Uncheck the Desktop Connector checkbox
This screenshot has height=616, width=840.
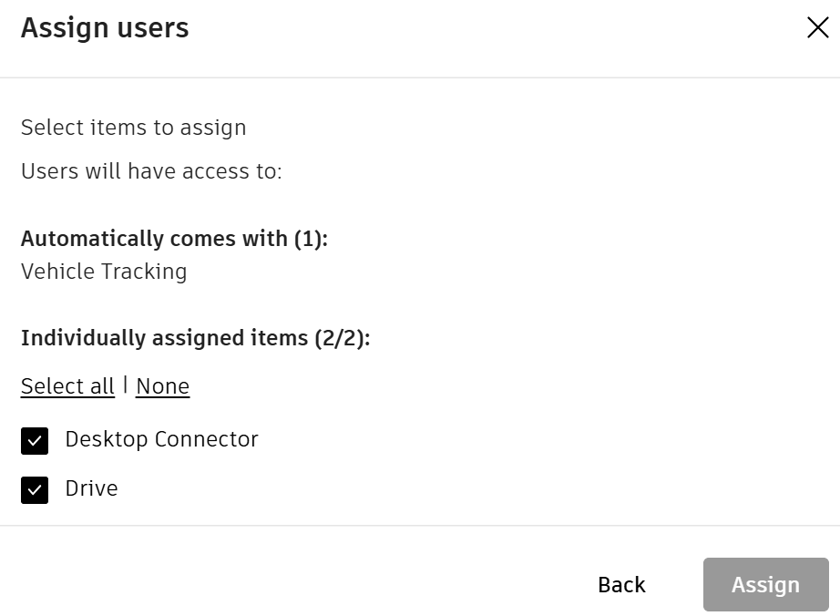35,442
